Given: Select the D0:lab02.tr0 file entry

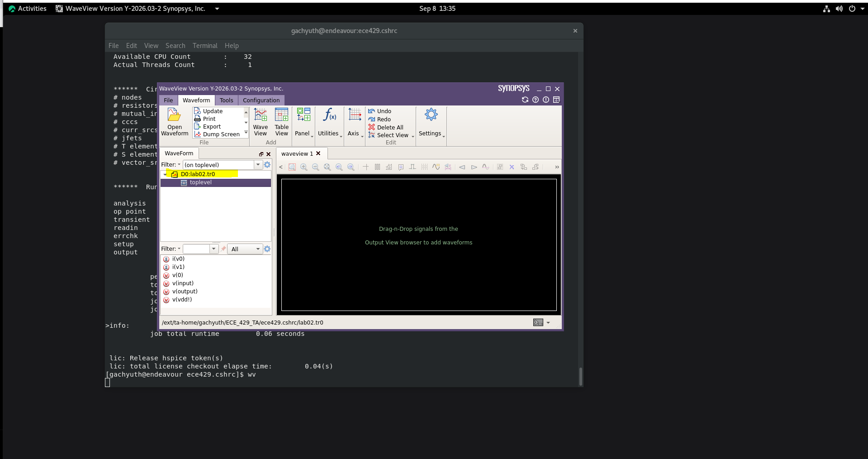Looking at the screenshot, I should [198, 174].
